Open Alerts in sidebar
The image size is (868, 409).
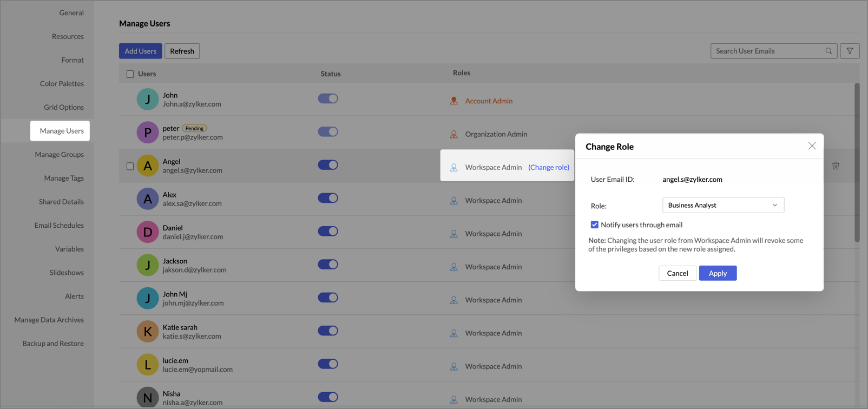pyautogui.click(x=74, y=296)
